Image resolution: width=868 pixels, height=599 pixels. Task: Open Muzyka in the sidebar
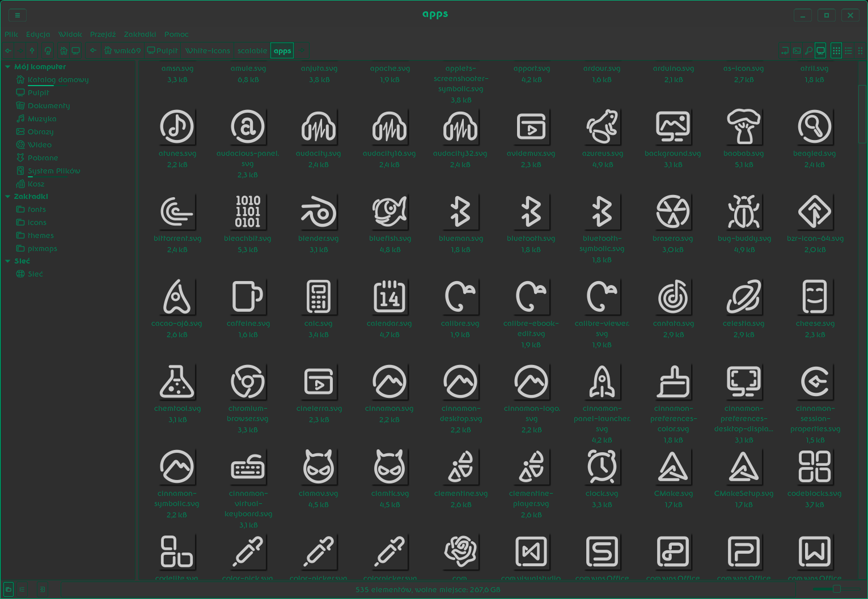click(42, 119)
